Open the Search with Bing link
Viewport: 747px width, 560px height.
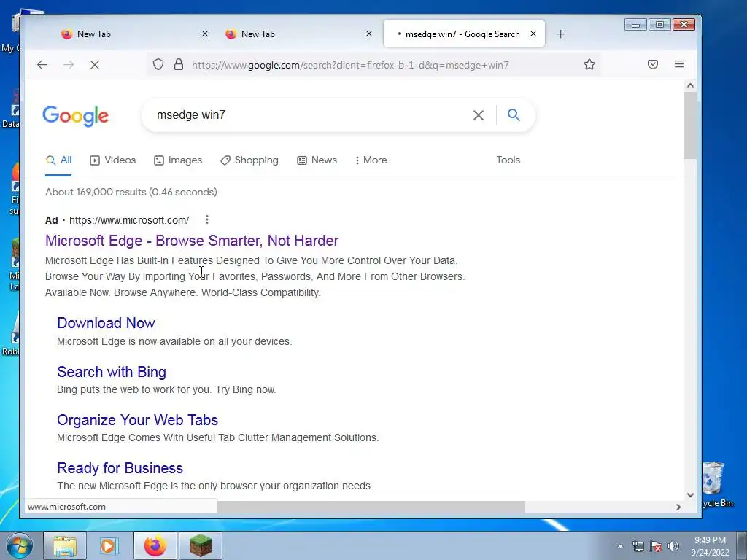(112, 371)
